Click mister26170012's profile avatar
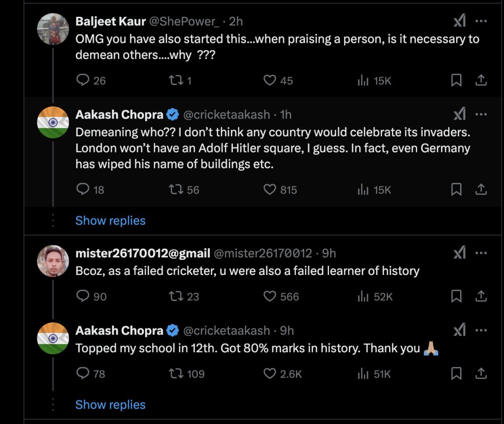The height and width of the screenshot is (424, 504). click(53, 261)
